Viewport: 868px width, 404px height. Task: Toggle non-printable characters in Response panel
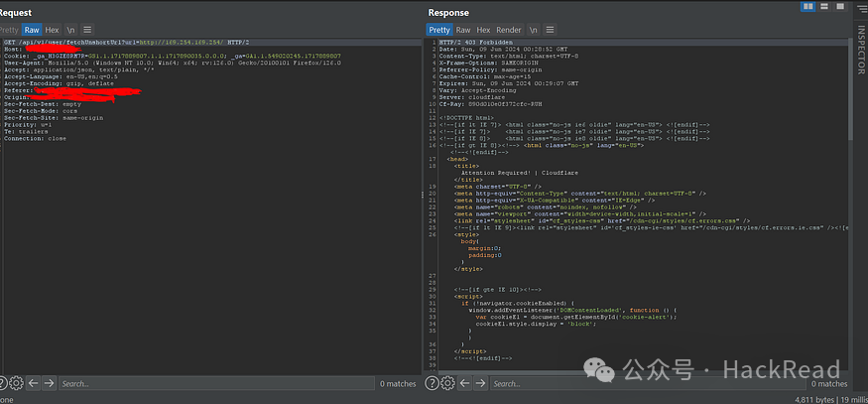click(x=533, y=30)
